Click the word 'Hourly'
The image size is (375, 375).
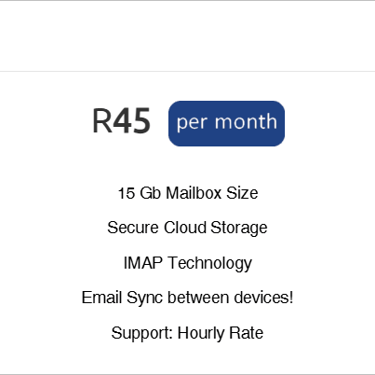click(x=200, y=333)
